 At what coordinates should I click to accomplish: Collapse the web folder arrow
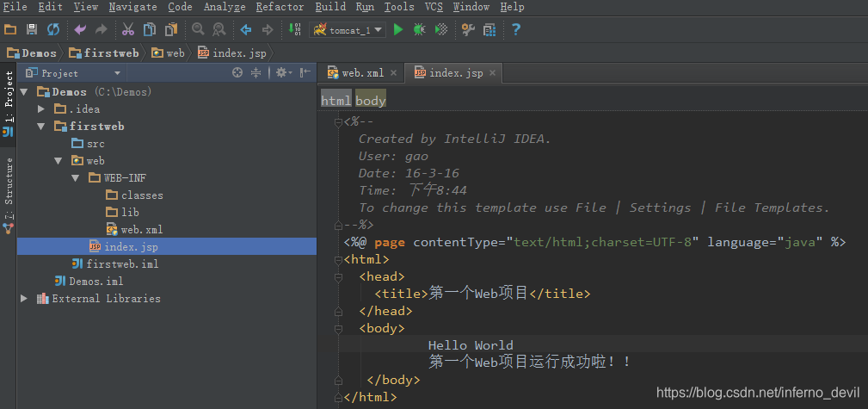pyautogui.click(x=58, y=161)
